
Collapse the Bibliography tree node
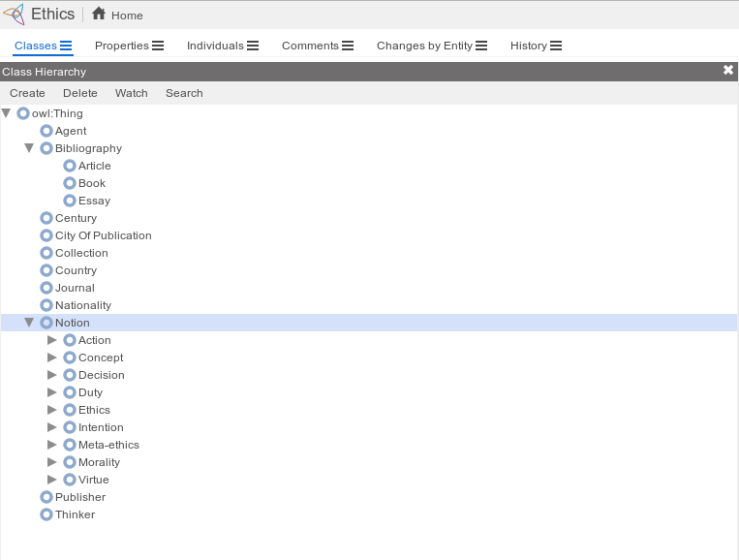[x=29, y=148]
